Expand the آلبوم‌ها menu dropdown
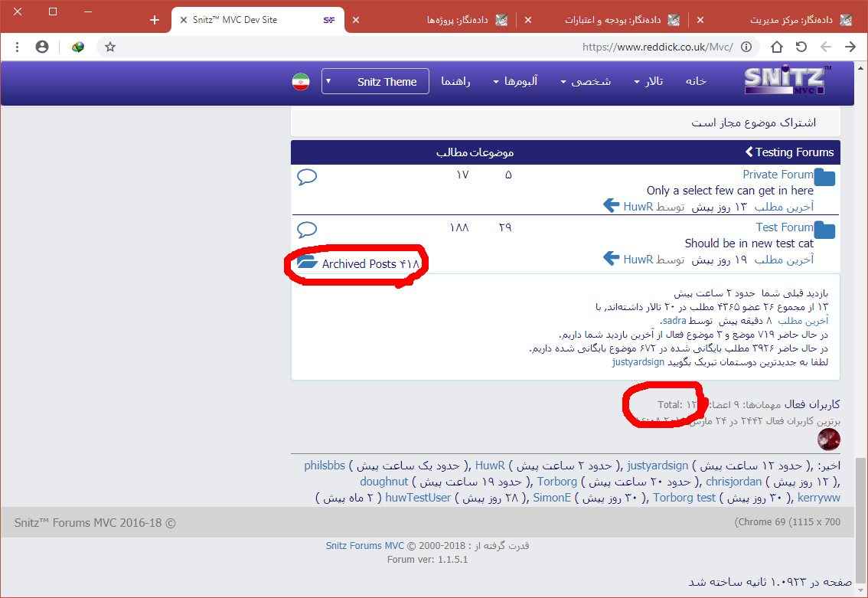Image resolution: width=868 pixels, height=598 pixels. point(515,82)
